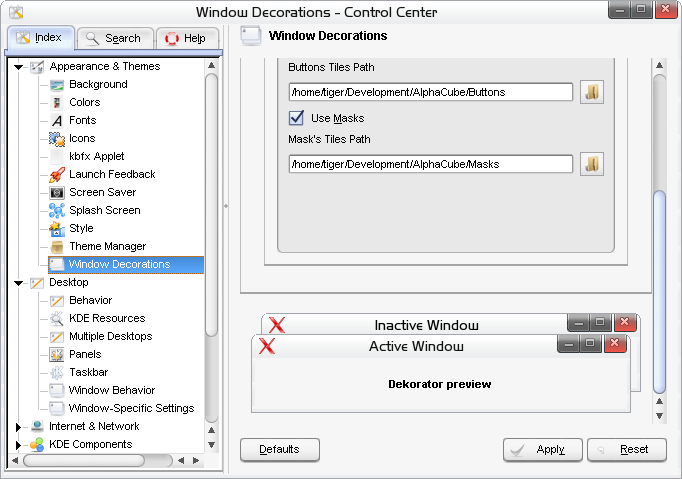
Task: Click the Colors item icon
Action: tap(57, 102)
